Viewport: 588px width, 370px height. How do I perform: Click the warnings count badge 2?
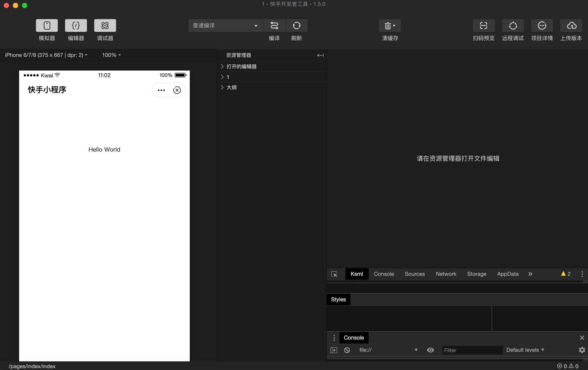pos(565,274)
